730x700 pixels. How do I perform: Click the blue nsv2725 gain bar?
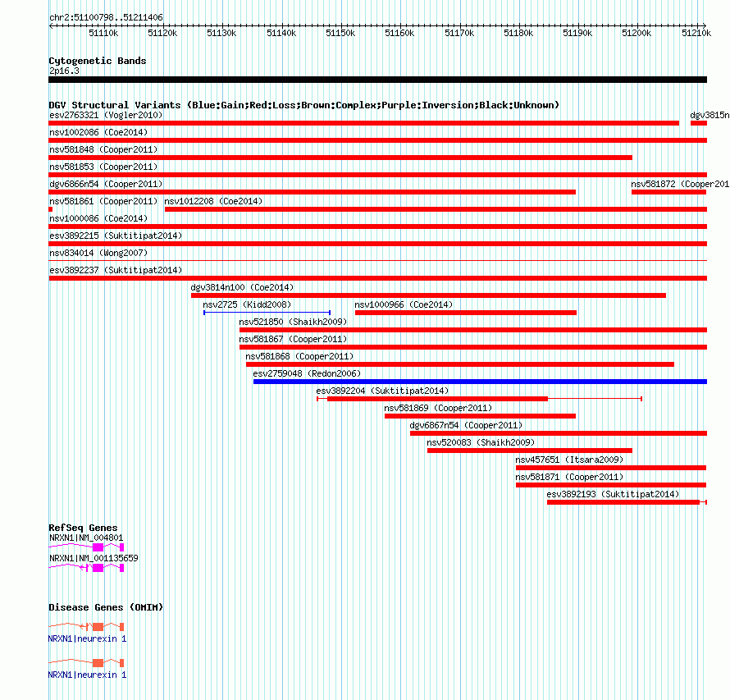pos(267,313)
